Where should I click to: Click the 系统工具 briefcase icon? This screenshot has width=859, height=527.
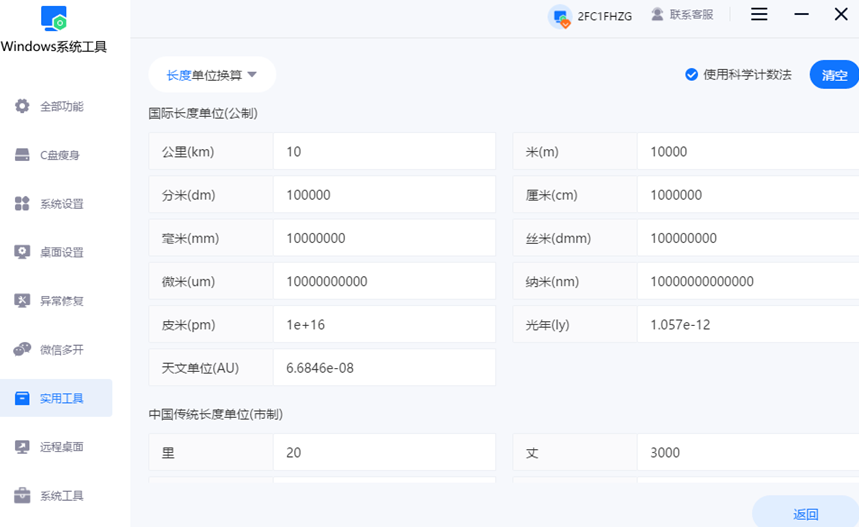click(22, 495)
